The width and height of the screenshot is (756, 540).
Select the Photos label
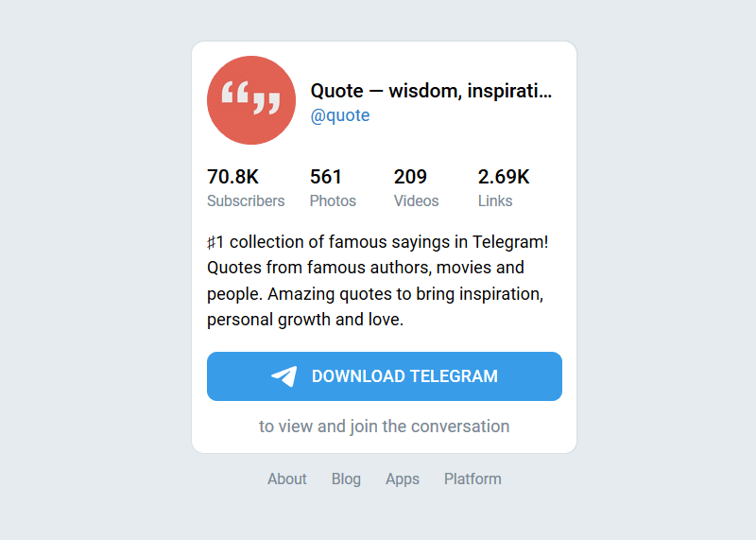(333, 200)
